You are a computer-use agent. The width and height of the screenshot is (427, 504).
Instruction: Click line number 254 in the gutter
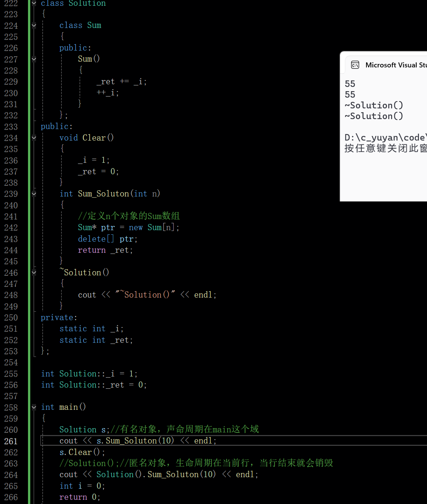(x=11, y=362)
